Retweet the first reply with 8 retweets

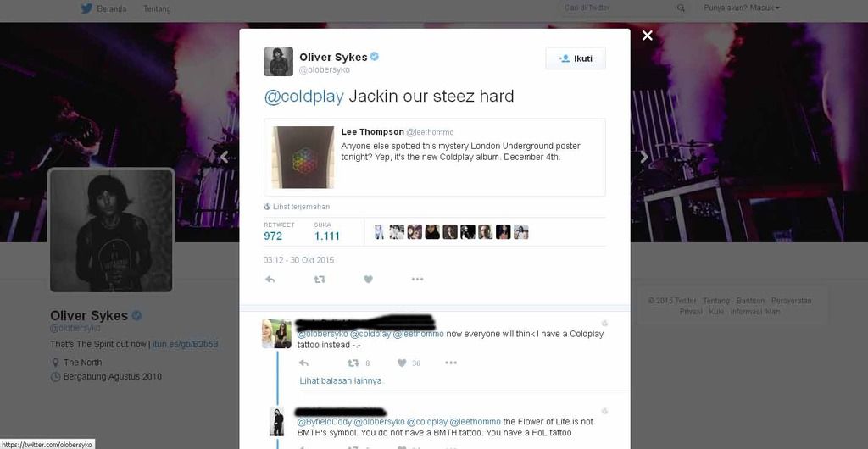pyautogui.click(x=353, y=363)
